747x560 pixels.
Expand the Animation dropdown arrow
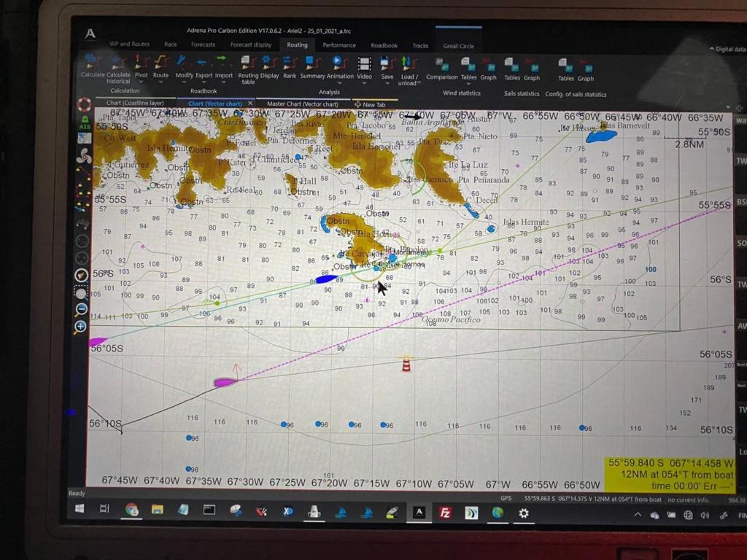pos(340,83)
